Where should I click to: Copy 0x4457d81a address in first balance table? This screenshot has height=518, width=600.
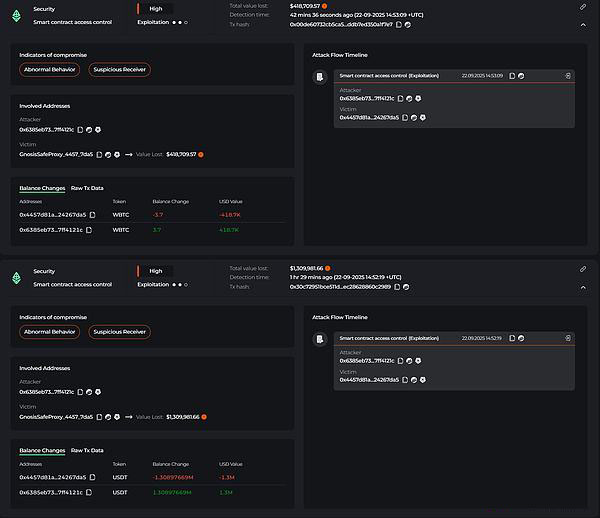coord(91,214)
